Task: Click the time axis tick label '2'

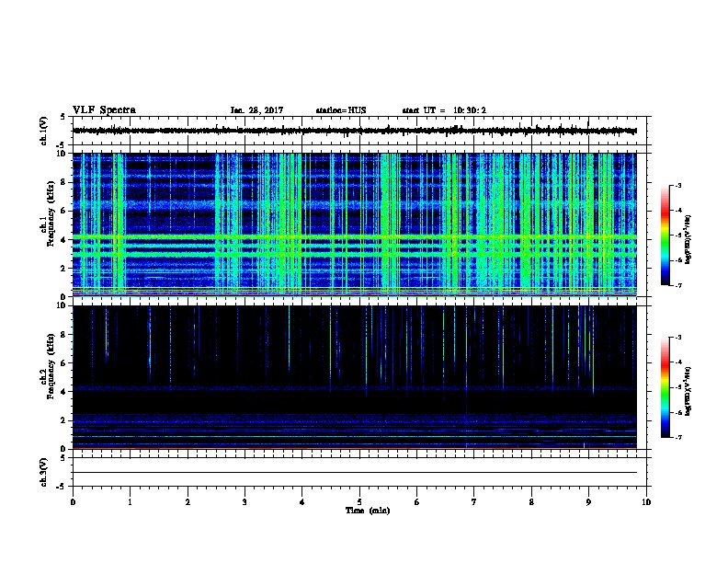Action: click(188, 502)
